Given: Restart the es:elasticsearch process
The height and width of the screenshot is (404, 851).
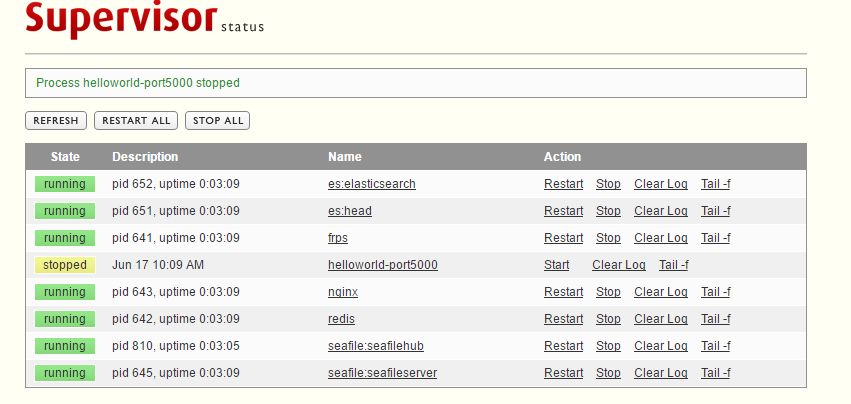Looking at the screenshot, I should point(563,184).
